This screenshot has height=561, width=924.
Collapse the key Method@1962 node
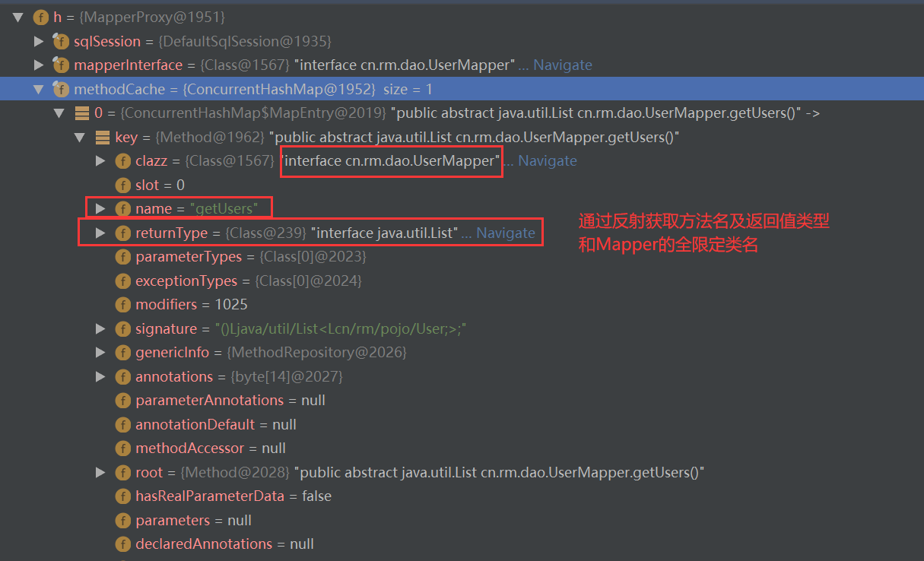tap(80, 138)
